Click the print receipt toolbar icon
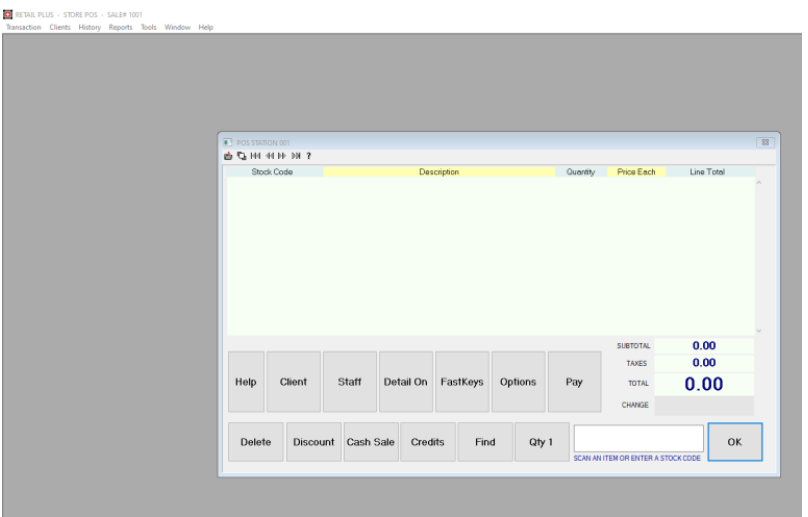Image resolution: width=808 pixels, height=517 pixels. [228, 156]
